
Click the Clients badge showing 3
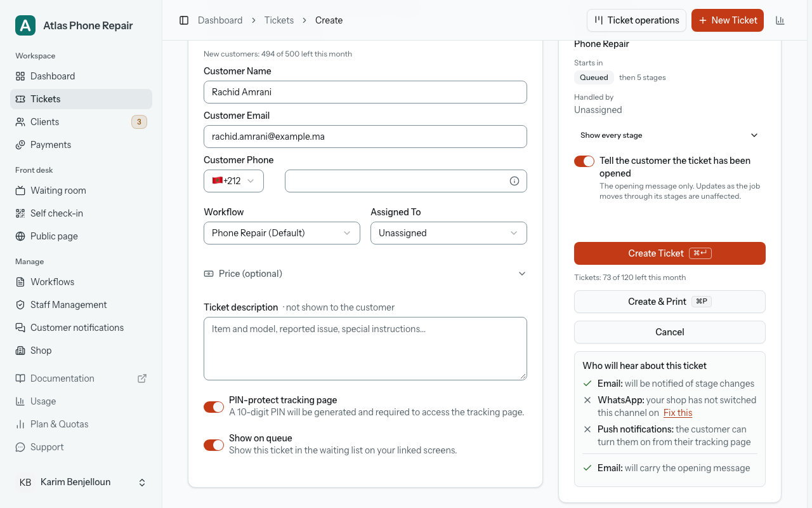click(139, 122)
